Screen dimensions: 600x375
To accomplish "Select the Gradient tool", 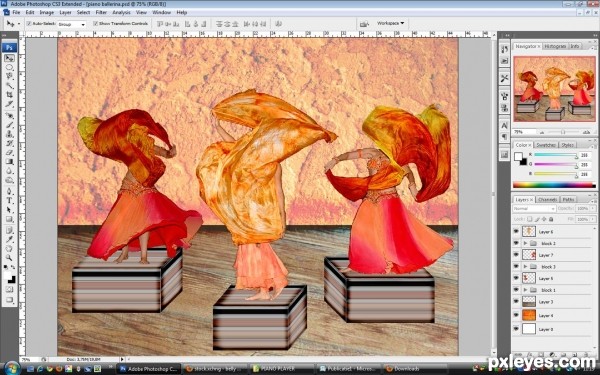I will tap(9, 161).
